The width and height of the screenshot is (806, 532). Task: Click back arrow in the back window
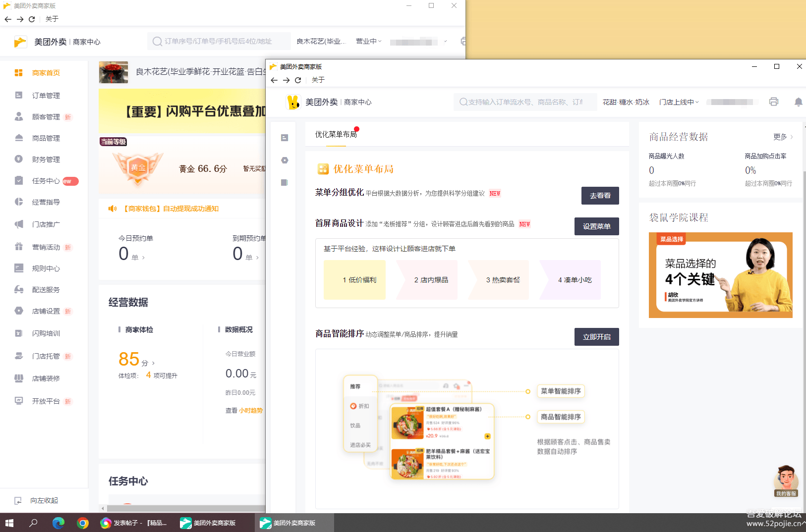click(x=8, y=19)
